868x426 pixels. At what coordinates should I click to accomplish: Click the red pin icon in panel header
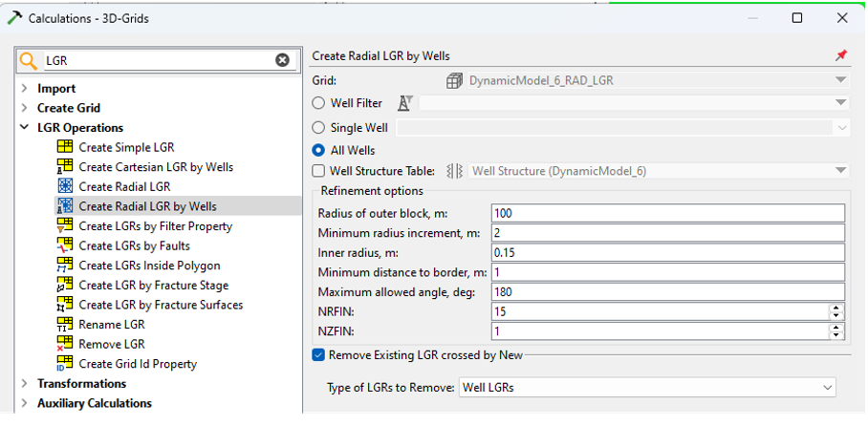pyautogui.click(x=841, y=56)
